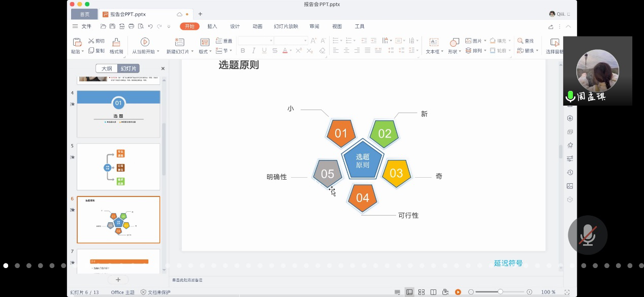The width and height of the screenshot is (644, 297).
Task: Select slide 5 thumbnail in panel
Action: 118,167
